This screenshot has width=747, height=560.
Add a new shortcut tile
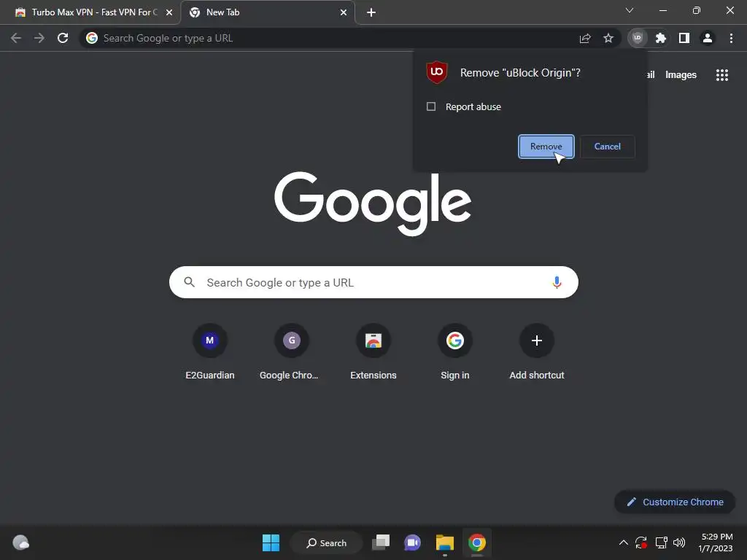pos(537,352)
